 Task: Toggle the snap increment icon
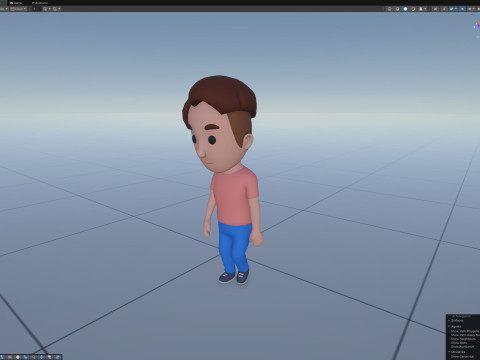tap(55, 9)
